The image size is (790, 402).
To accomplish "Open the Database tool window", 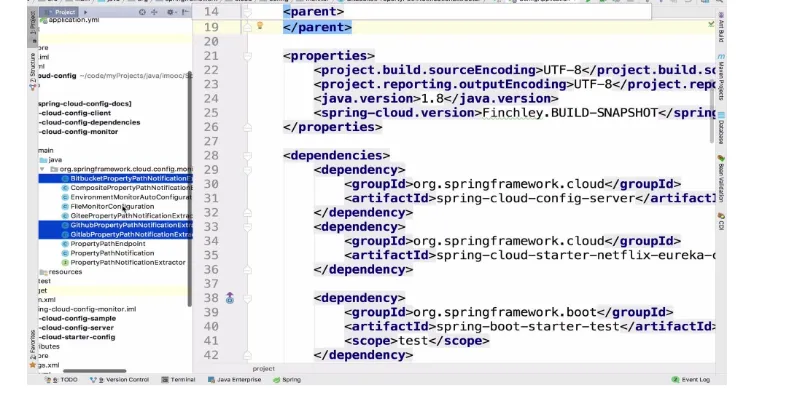I will [x=721, y=127].
